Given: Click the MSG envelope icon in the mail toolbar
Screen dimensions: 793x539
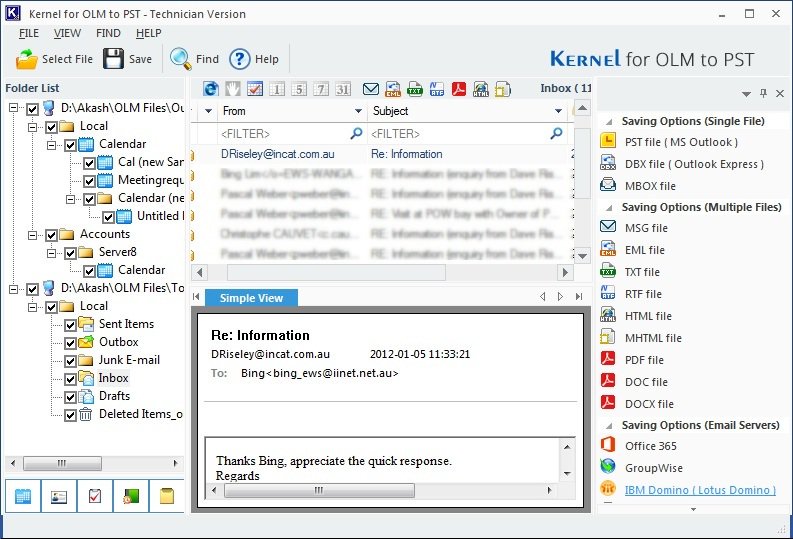Looking at the screenshot, I should 371,89.
